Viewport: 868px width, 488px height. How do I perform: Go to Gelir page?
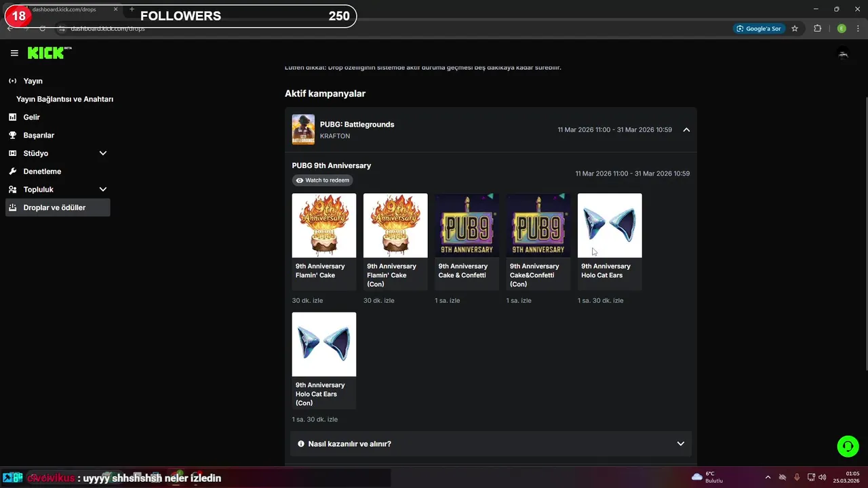[x=57, y=117]
